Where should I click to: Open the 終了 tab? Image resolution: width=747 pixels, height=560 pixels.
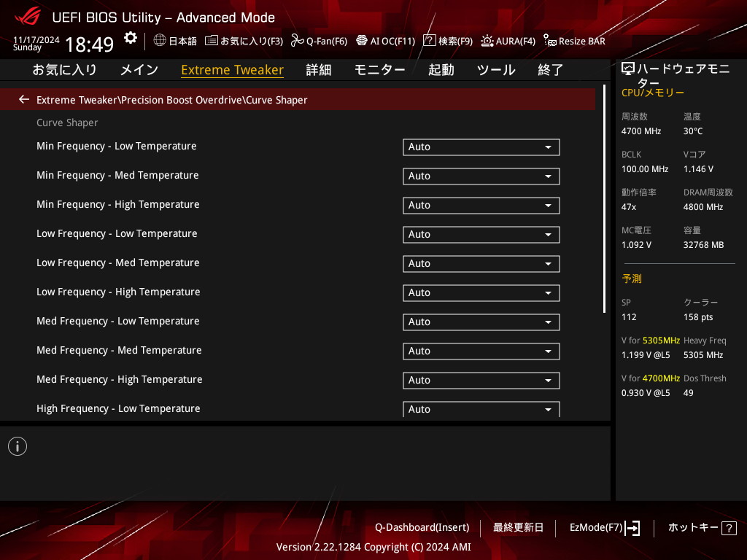click(x=550, y=69)
